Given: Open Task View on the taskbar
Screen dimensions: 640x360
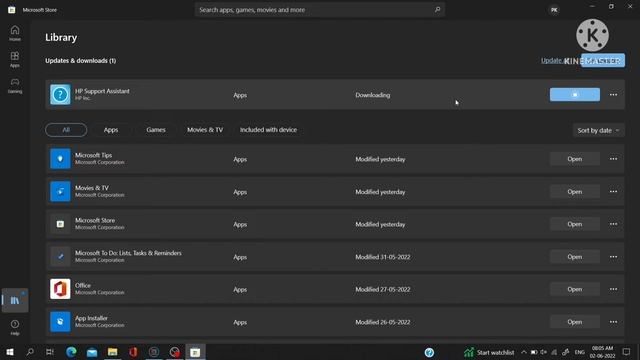Looking at the screenshot, I should click(x=50, y=352).
